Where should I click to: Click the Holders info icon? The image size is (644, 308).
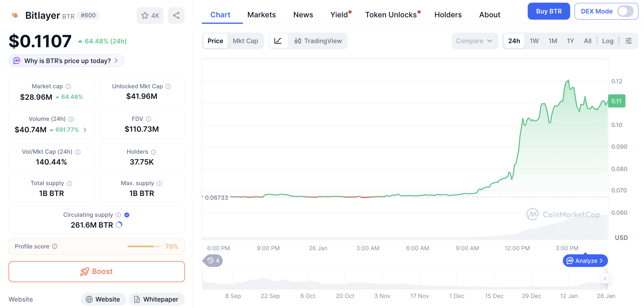(x=154, y=152)
